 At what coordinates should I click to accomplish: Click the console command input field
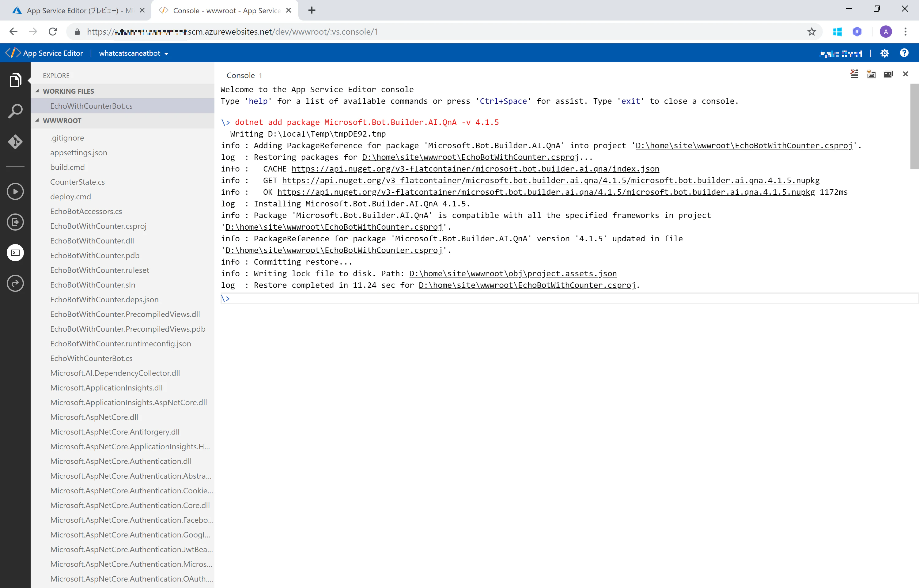click(x=569, y=299)
